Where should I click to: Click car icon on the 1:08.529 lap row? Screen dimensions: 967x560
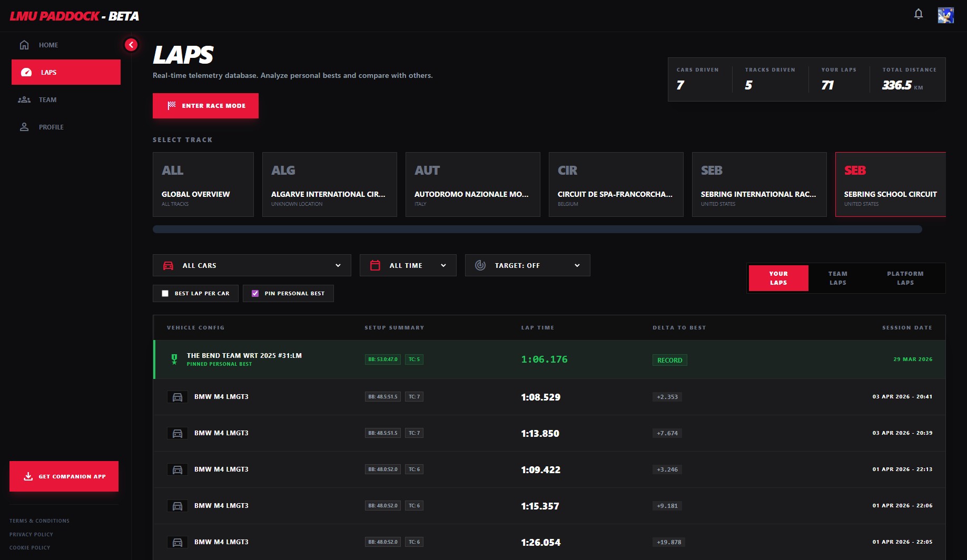point(177,397)
